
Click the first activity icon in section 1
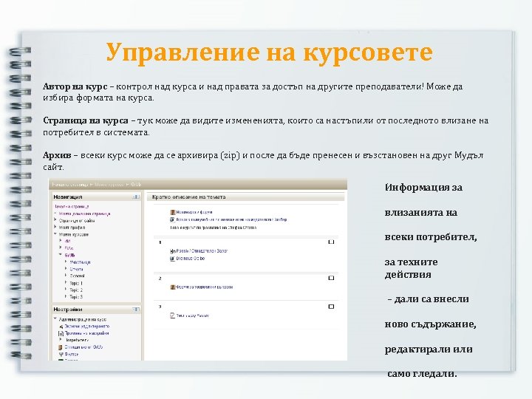pos(173,251)
